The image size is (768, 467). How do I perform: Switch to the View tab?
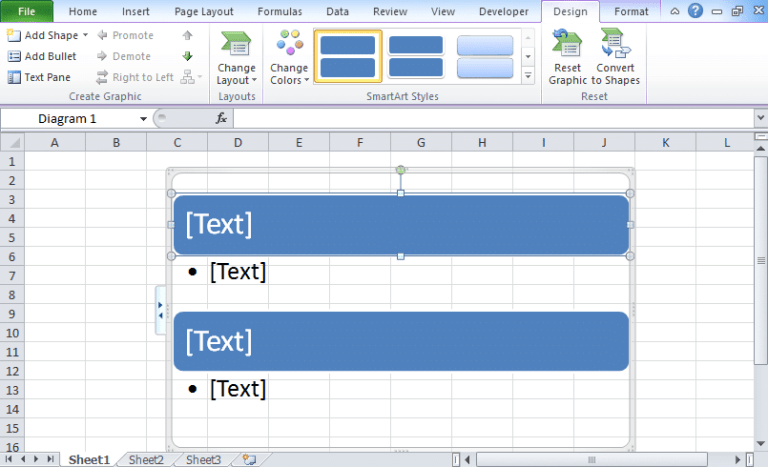pyautogui.click(x=443, y=11)
